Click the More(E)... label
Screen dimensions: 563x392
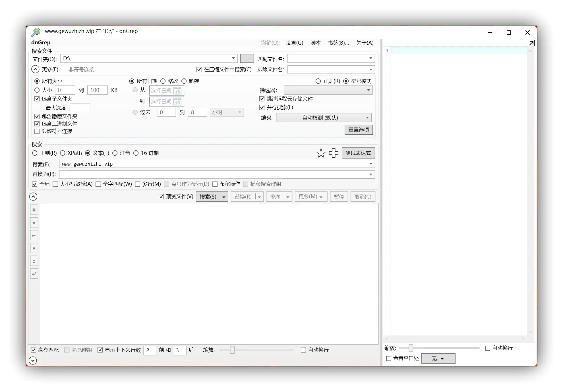click(x=52, y=70)
